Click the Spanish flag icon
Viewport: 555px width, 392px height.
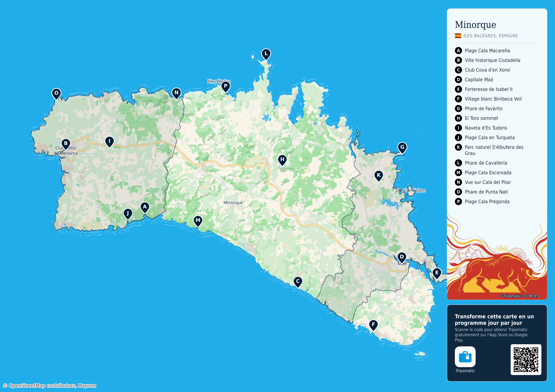(458, 36)
